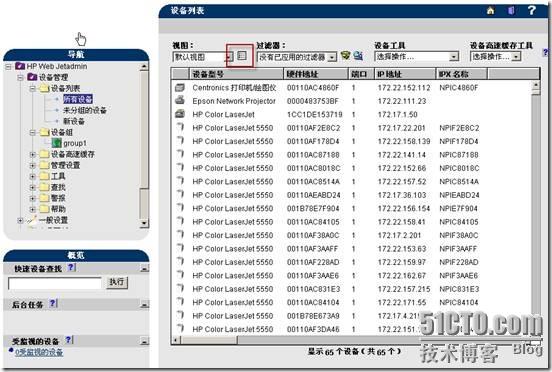Collapse the 受监视的设备 section
This screenshot has width=552, height=372.
tap(144, 341)
